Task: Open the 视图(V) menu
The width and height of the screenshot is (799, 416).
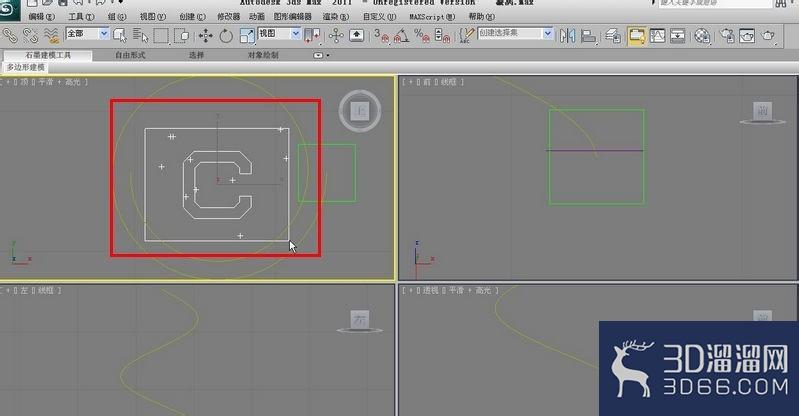Action: tap(153, 17)
